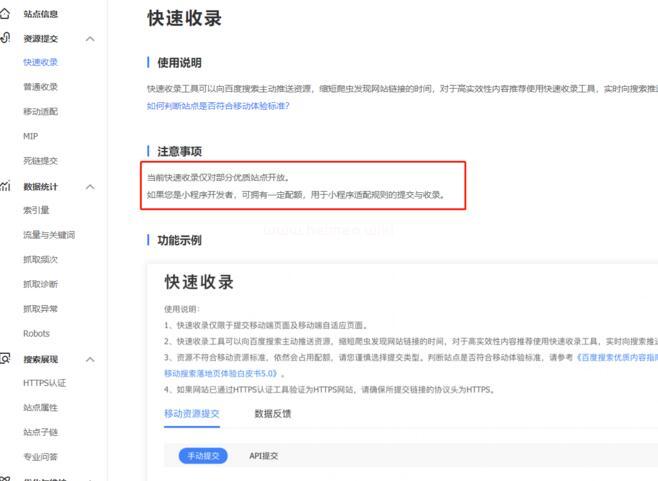Collapse the 资源提交 section chevron
Screen dimensions: 658x481
tap(90, 39)
